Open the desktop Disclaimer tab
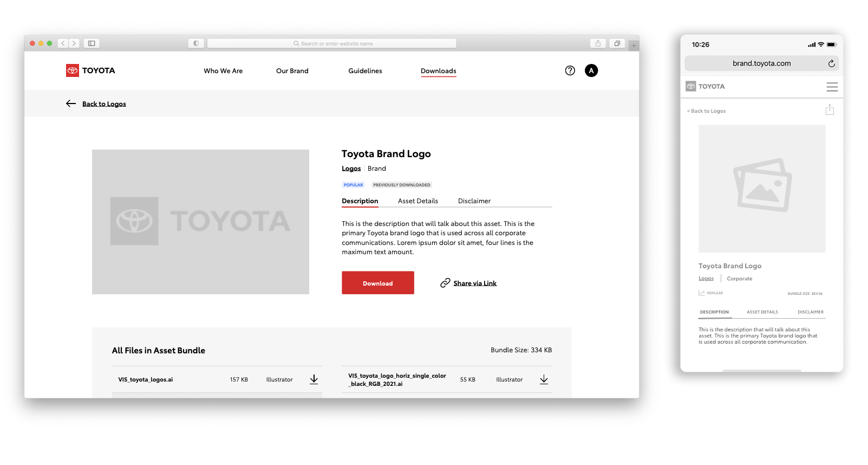The height and width of the screenshot is (465, 868). click(x=474, y=201)
